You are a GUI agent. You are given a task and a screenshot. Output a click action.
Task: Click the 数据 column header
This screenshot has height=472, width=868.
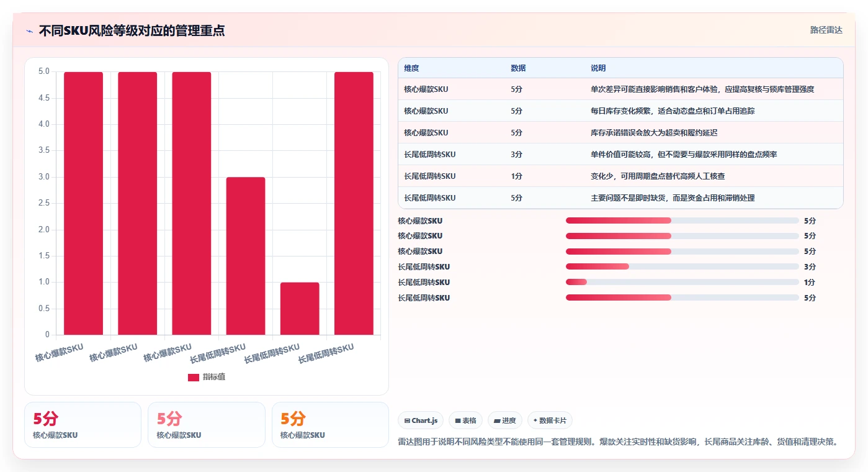(x=518, y=68)
